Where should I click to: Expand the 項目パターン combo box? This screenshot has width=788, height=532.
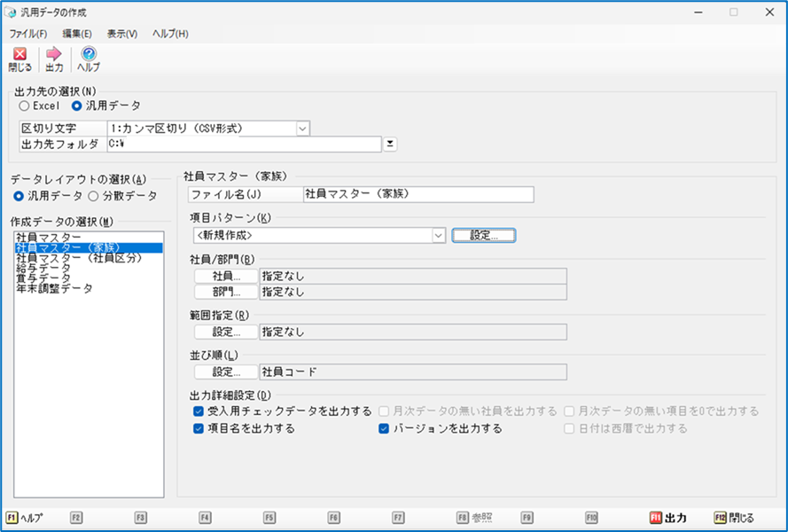438,236
